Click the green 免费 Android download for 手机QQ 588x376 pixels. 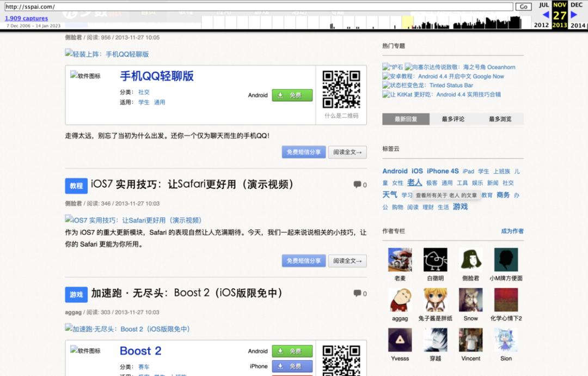(292, 95)
